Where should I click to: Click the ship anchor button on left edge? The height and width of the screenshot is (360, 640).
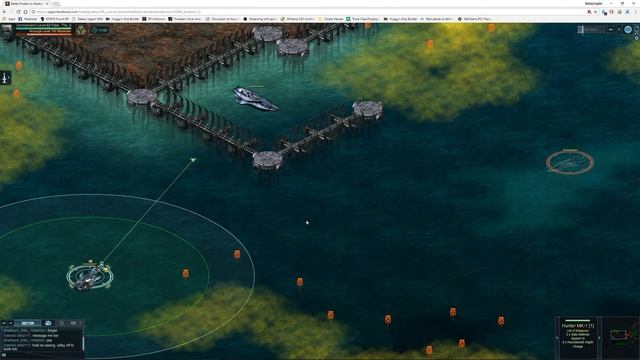pos(5,78)
